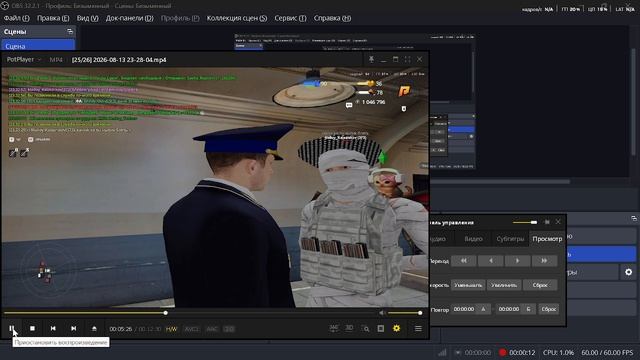Close the PotPlayer control panel
The width and height of the screenshot is (640, 360).
[x=558, y=222]
